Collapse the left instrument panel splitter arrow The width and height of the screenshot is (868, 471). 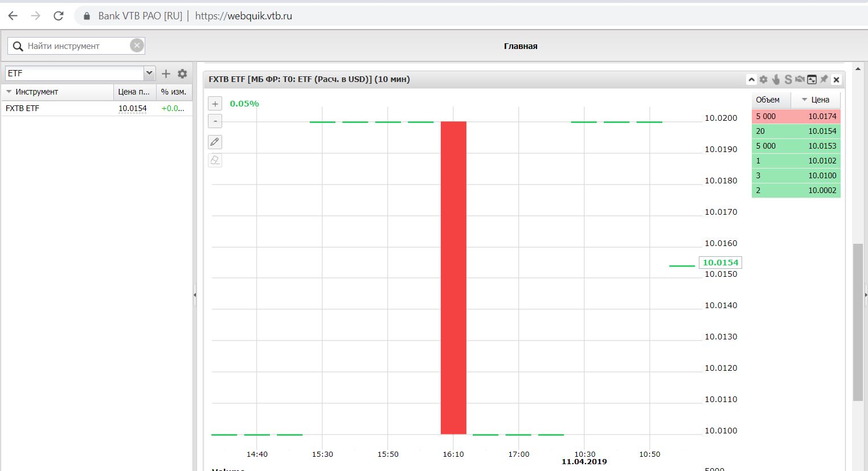pyautogui.click(x=195, y=295)
